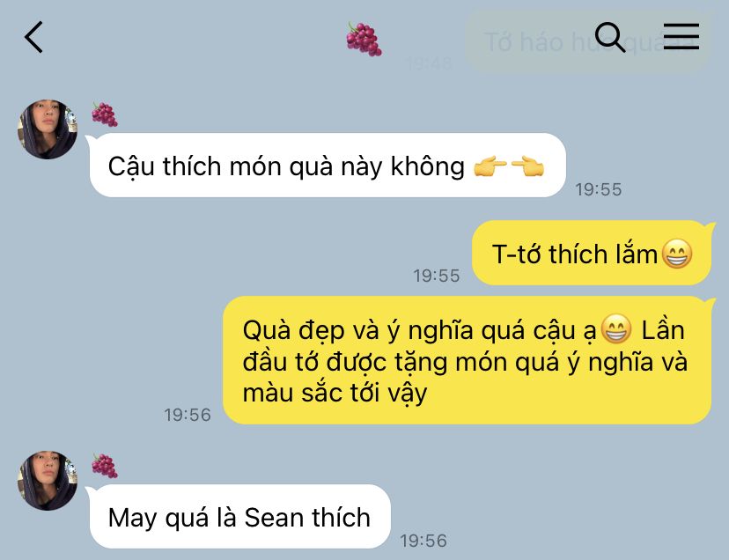This screenshot has width=729, height=560.
Task: Open the hamburger menu in the header
Action: [x=681, y=36]
